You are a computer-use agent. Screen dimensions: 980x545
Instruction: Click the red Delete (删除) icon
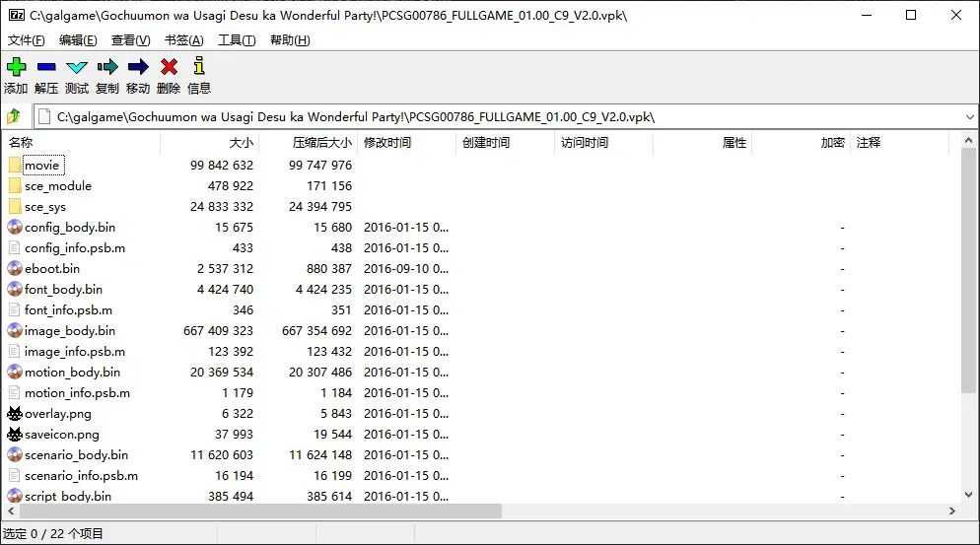pyautogui.click(x=169, y=66)
